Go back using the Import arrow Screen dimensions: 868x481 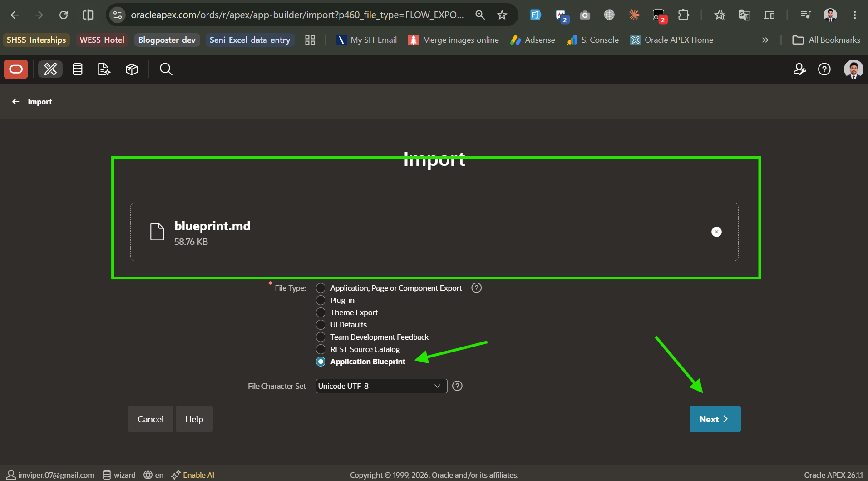click(x=16, y=102)
